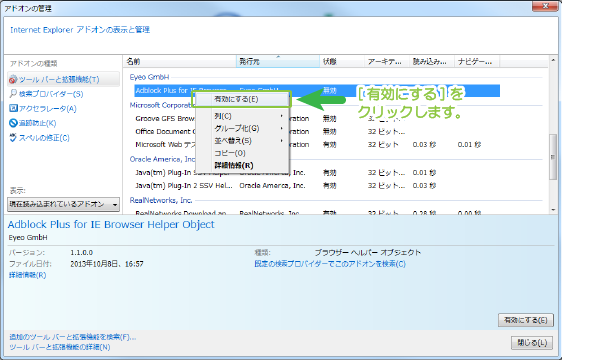Click the add-on list scrollbar thumb
Viewport: 600px width, 361px height.
[x=553, y=157]
